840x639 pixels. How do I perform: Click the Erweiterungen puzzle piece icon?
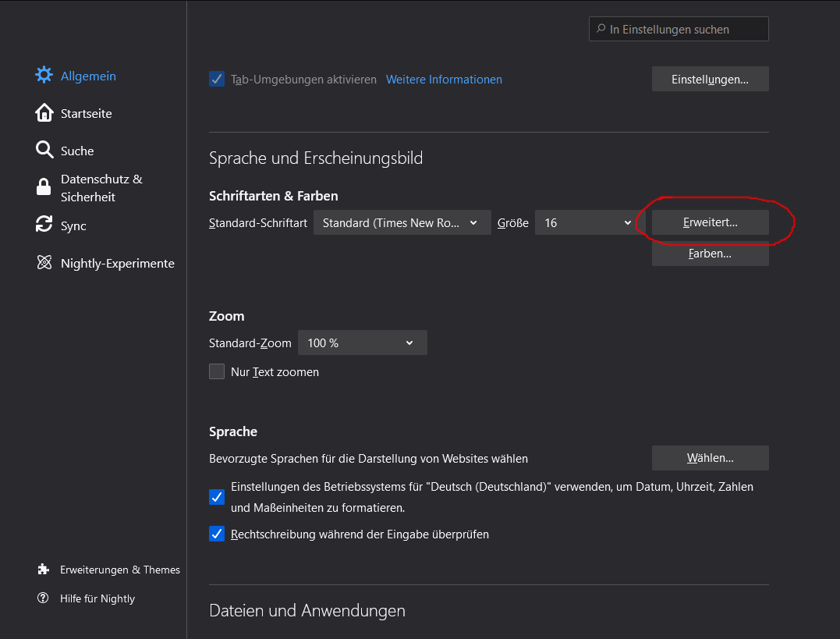[44, 570]
